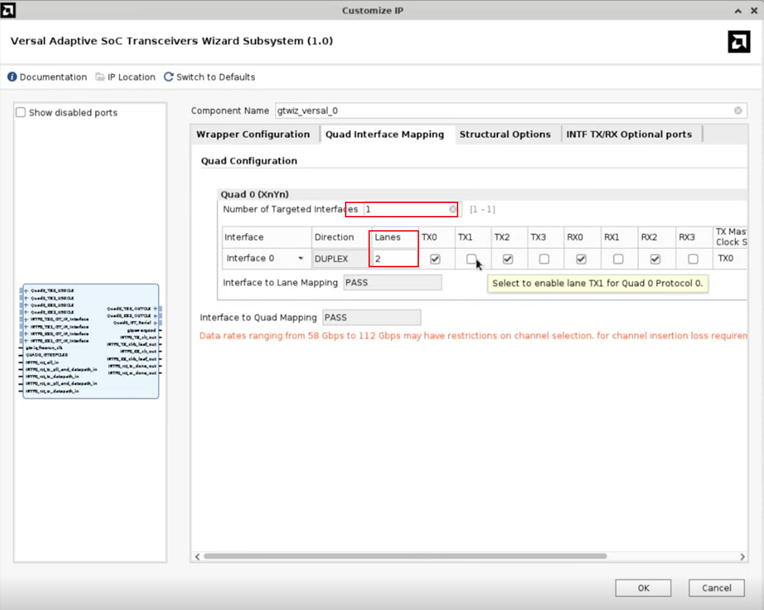This screenshot has height=610, width=764.
Task: Click the Lanes value field showing 2
Action: (x=394, y=259)
